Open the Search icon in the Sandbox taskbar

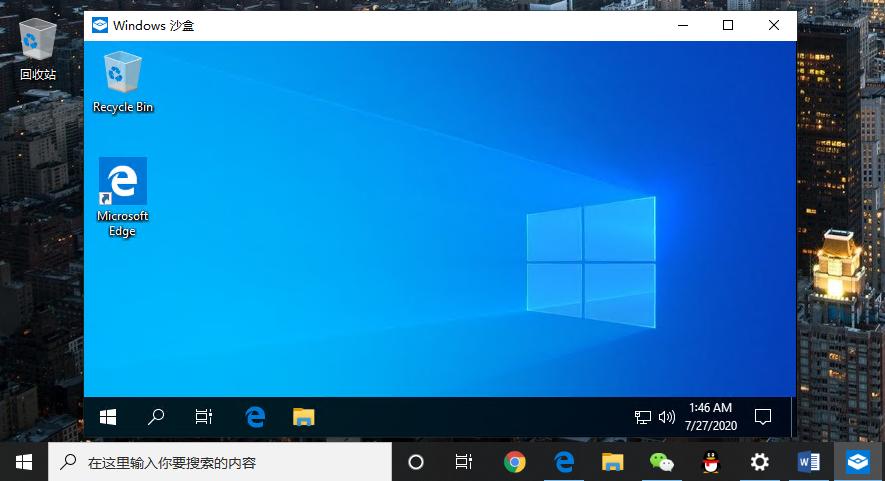pos(156,417)
